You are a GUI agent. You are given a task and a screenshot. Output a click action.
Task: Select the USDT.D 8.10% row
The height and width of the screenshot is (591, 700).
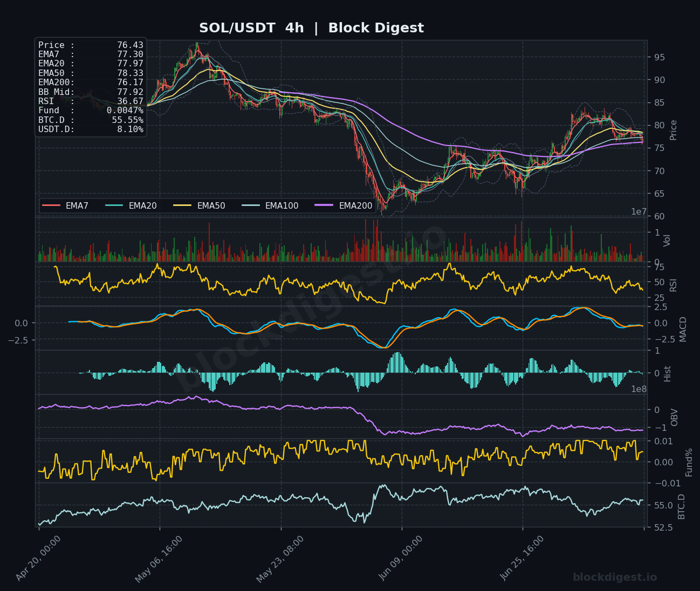coord(91,129)
